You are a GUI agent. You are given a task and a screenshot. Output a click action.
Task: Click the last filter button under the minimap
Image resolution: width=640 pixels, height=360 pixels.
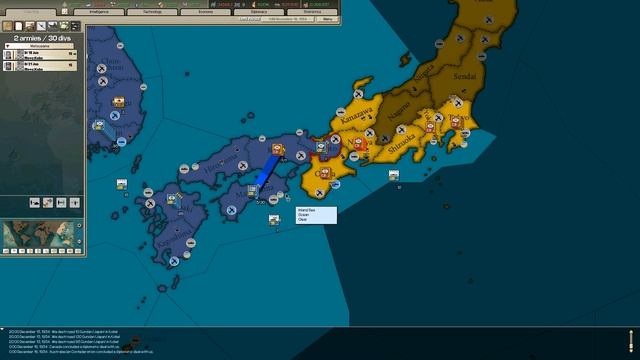[x=78, y=251]
